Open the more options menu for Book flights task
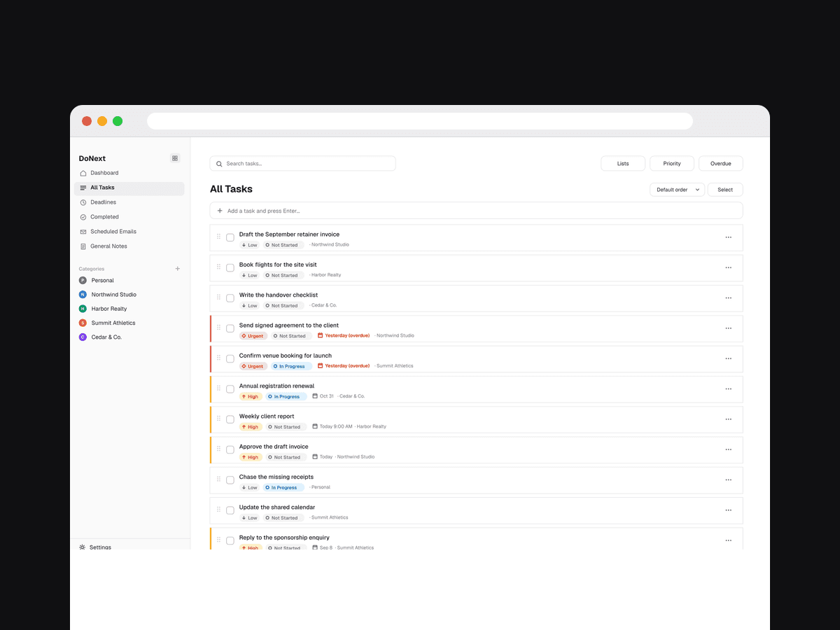840x630 pixels. tap(728, 267)
